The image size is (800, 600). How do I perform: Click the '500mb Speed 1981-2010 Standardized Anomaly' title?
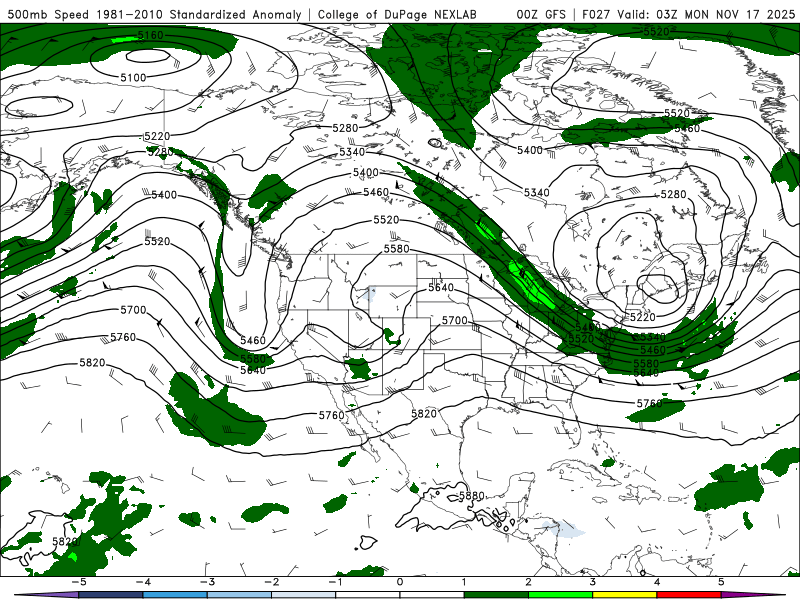[x=154, y=14]
